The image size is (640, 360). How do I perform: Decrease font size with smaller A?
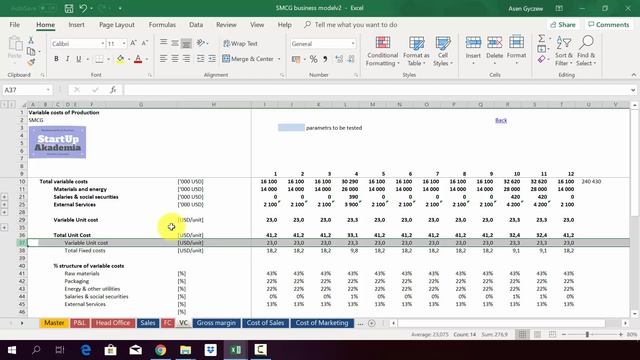point(144,43)
